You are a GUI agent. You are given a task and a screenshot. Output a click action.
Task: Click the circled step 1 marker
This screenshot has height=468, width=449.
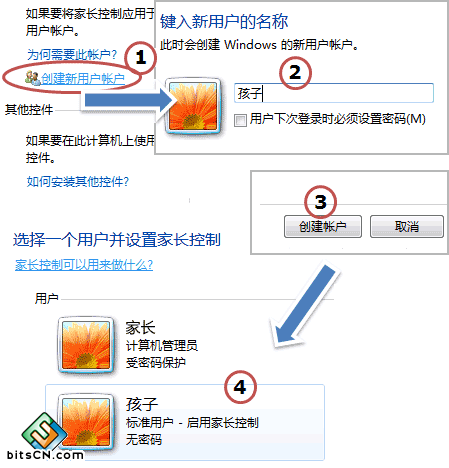coord(140,58)
